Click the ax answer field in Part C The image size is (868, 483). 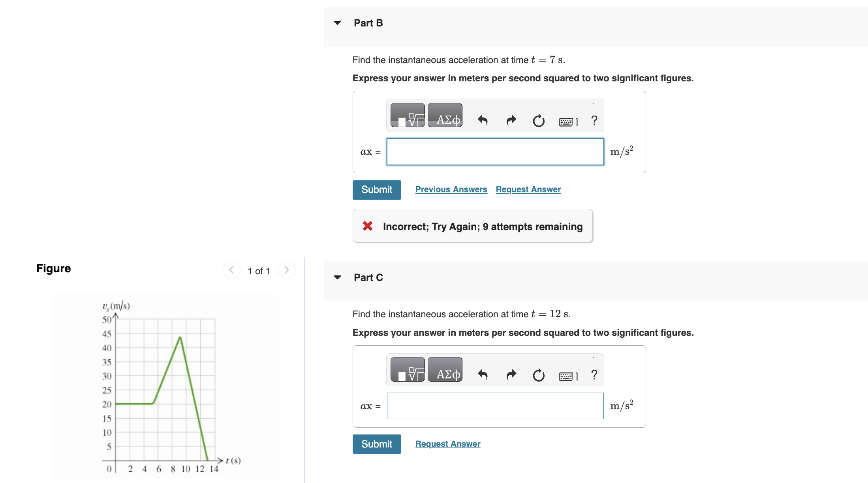click(495, 405)
